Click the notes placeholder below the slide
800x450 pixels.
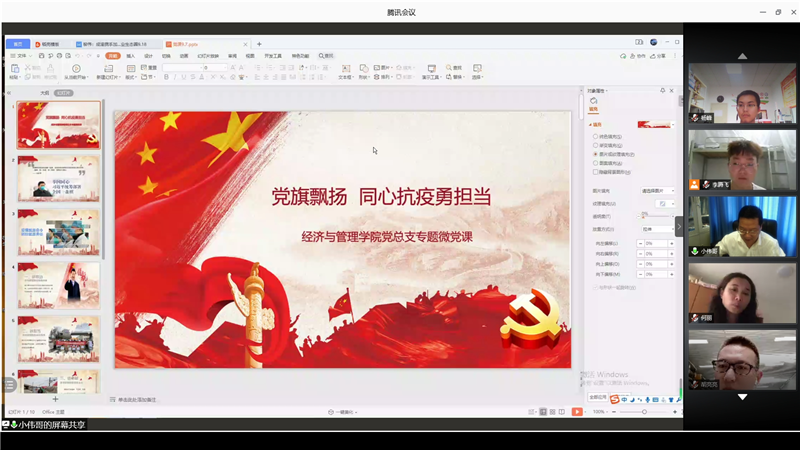point(137,399)
